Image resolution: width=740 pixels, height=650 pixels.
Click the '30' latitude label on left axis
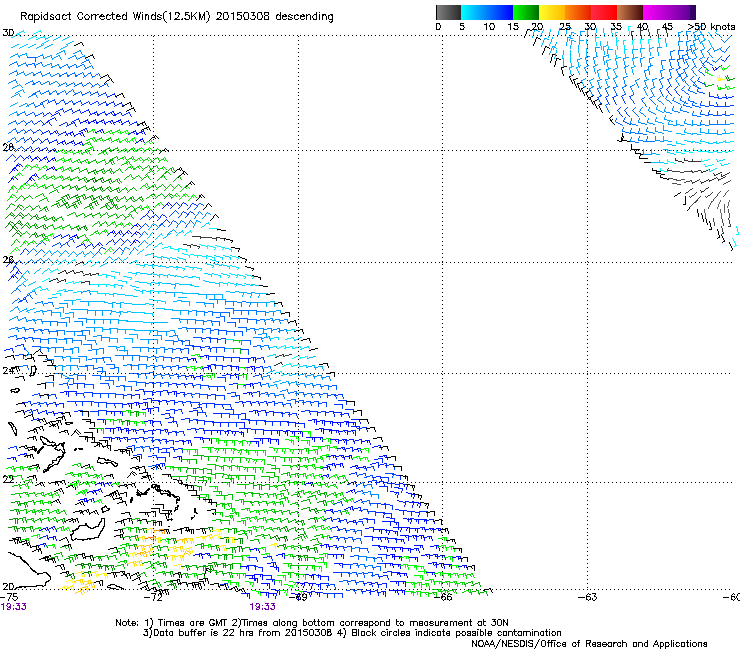tap(8, 33)
